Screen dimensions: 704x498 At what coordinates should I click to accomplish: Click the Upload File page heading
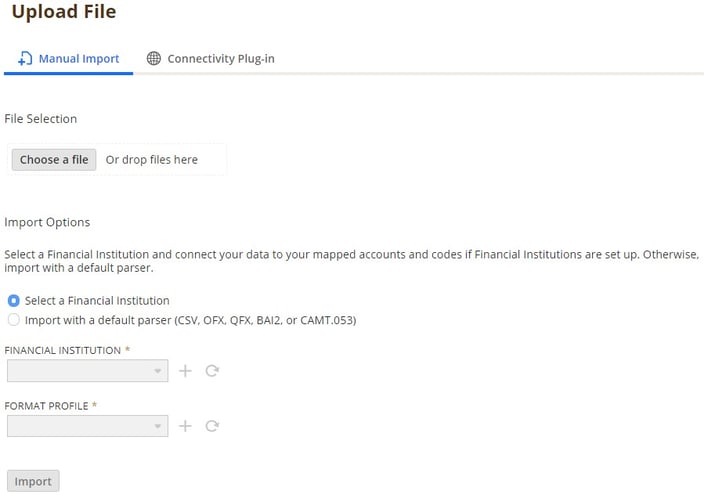[64, 13]
